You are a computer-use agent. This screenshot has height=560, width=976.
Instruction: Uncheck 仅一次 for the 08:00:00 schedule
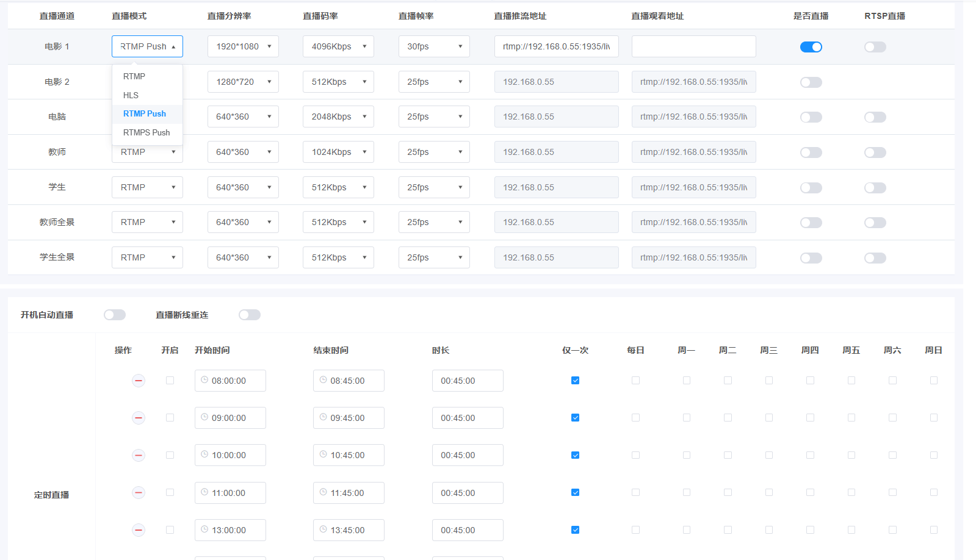click(575, 381)
